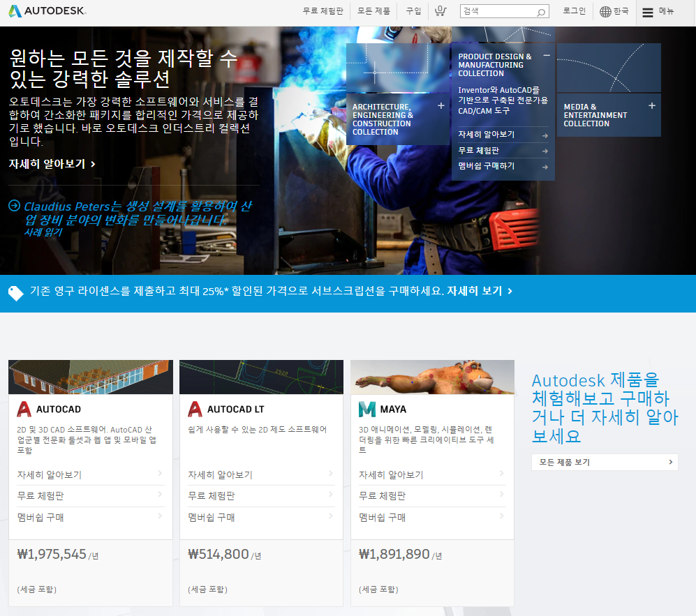Click the ₩1,975,545 price
This screenshot has height=616, width=696.
pyautogui.click(x=52, y=554)
